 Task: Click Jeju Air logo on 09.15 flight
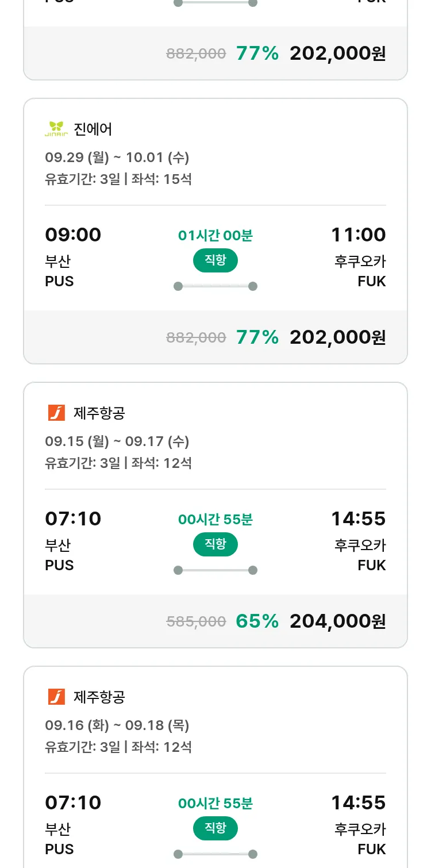[56, 413]
